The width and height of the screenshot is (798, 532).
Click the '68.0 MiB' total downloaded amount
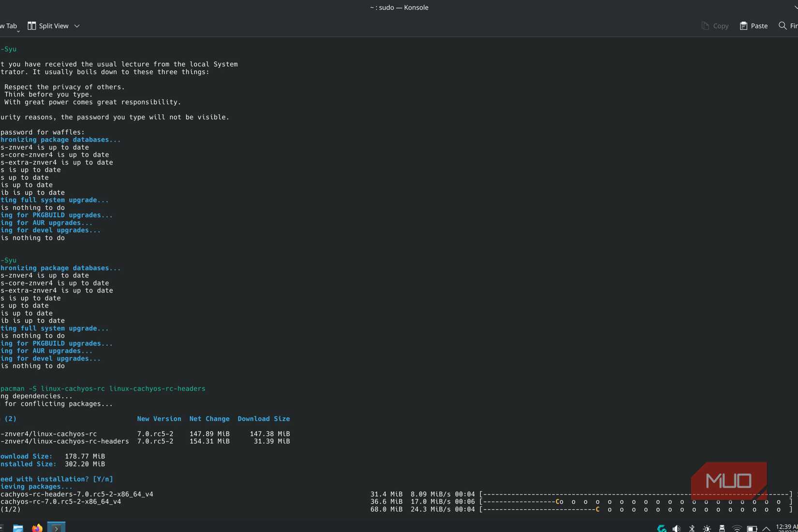(386, 509)
